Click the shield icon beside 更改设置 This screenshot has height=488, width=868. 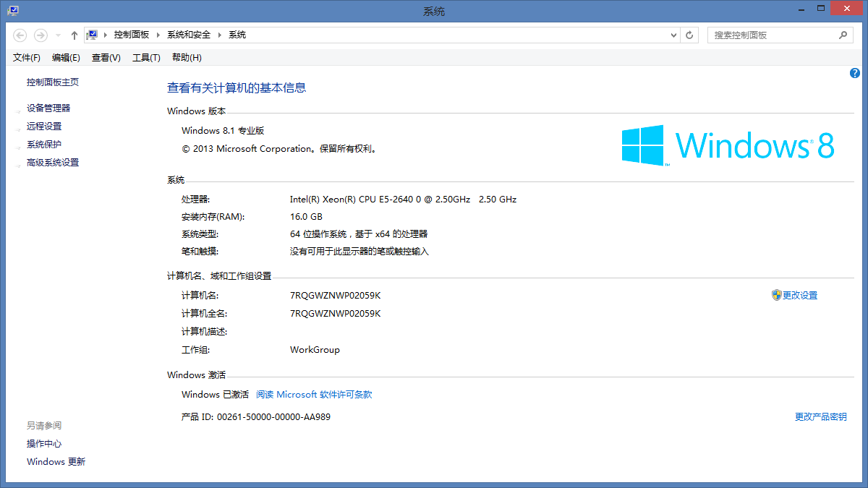pyautogui.click(x=776, y=295)
